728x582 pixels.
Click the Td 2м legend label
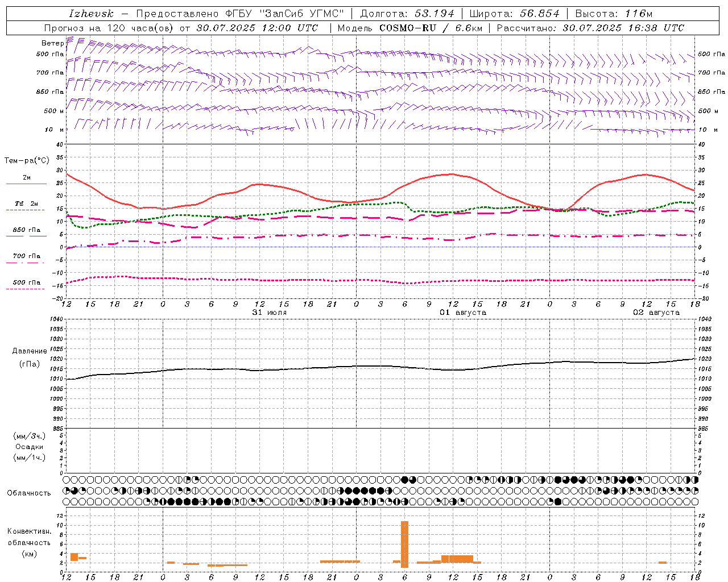tap(27, 203)
